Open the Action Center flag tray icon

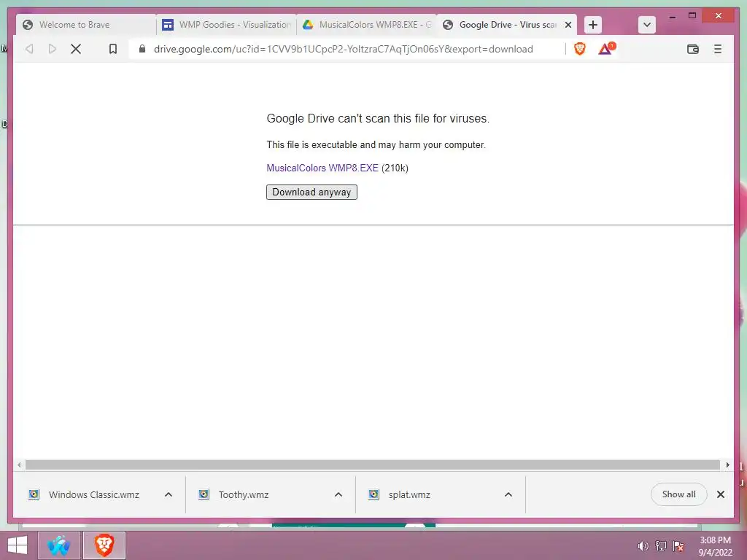(678, 546)
